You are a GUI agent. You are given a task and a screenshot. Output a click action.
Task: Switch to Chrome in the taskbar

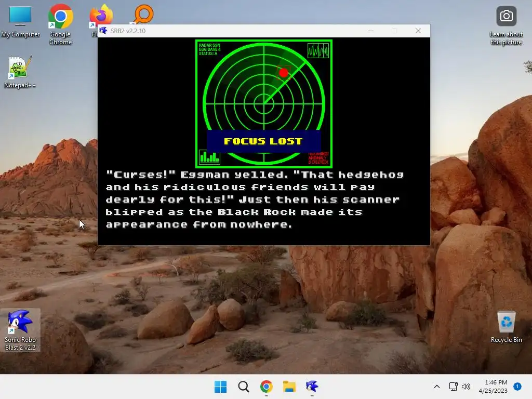point(267,387)
